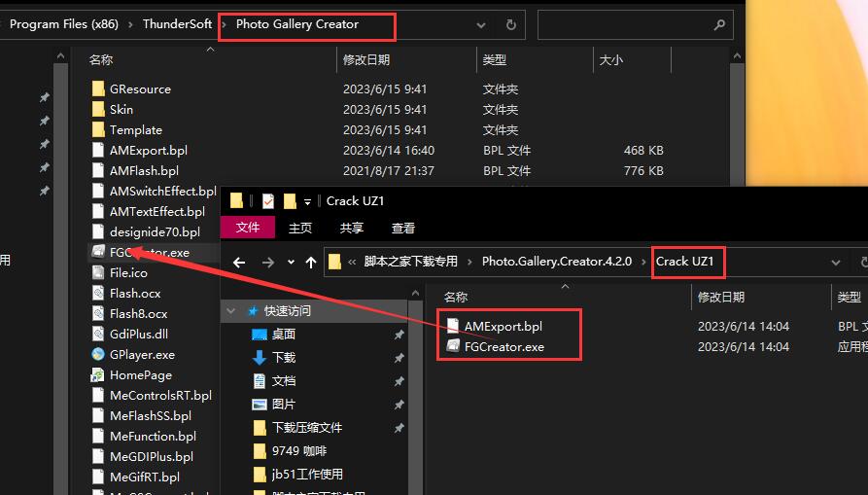
Task: Select the AMSwitchEffect.bpl file
Action: pyautogui.click(x=154, y=191)
